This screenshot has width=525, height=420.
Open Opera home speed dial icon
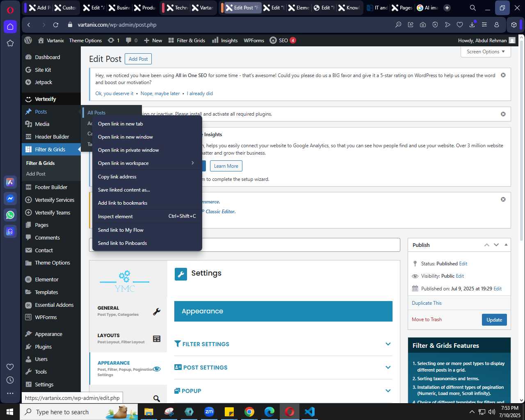point(10,27)
